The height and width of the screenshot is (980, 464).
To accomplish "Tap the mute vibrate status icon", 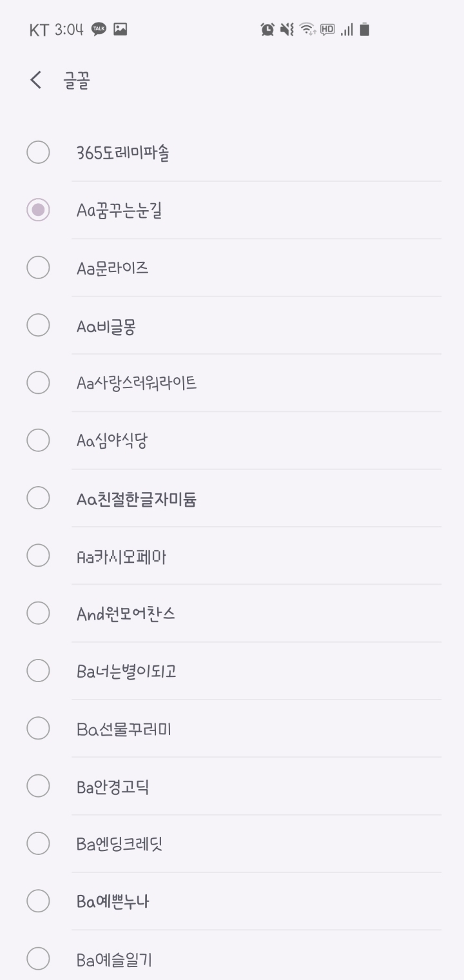I will pyautogui.click(x=287, y=29).
